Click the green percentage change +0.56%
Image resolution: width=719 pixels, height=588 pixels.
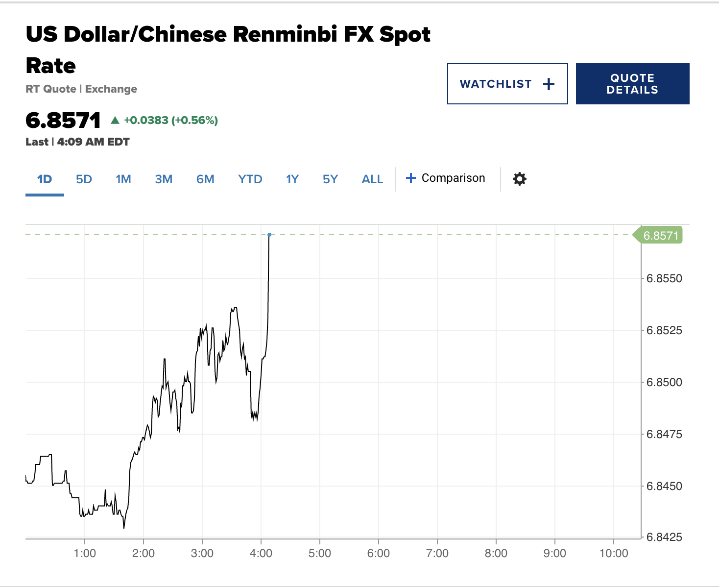195,120
